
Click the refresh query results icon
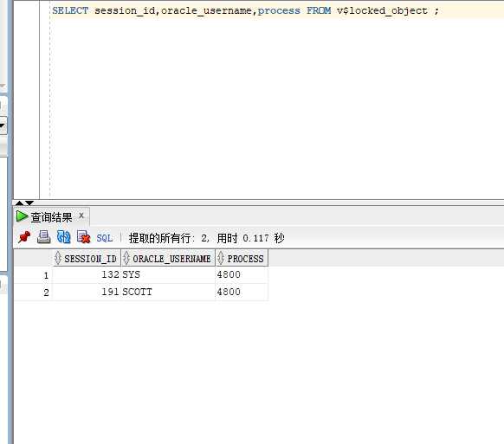(x=63, y=237)
